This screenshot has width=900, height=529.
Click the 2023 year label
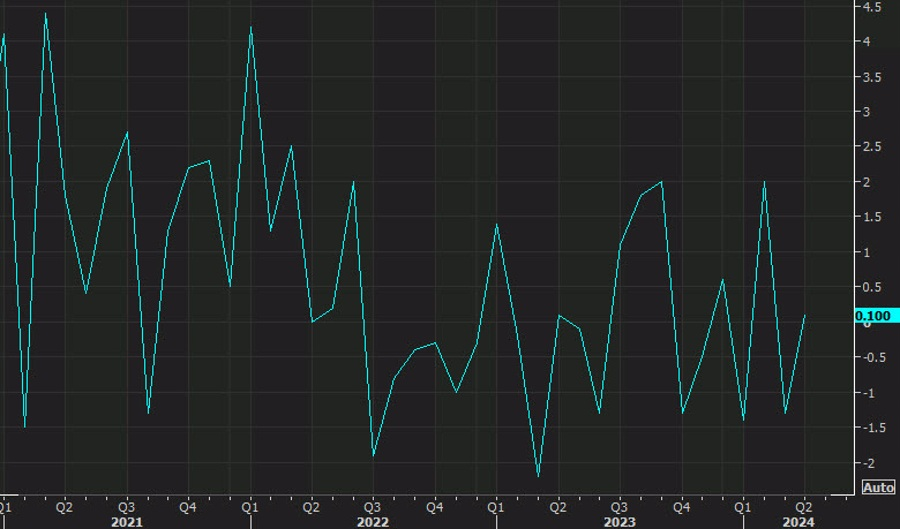point(620,522)
